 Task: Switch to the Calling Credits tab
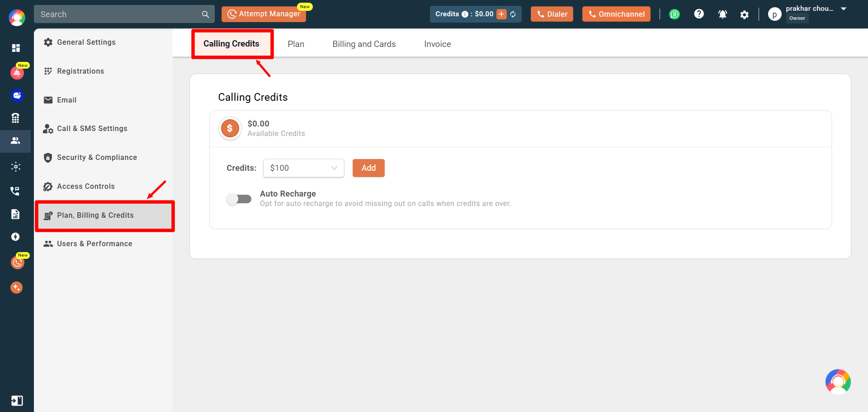pyautogui.click(x=231, y=44)
